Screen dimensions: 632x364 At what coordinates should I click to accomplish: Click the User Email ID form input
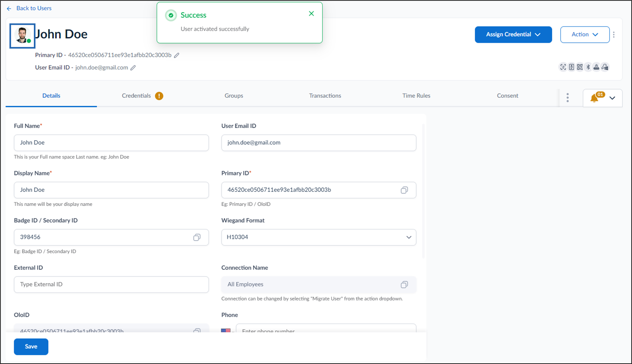click(x=319, y=143)
